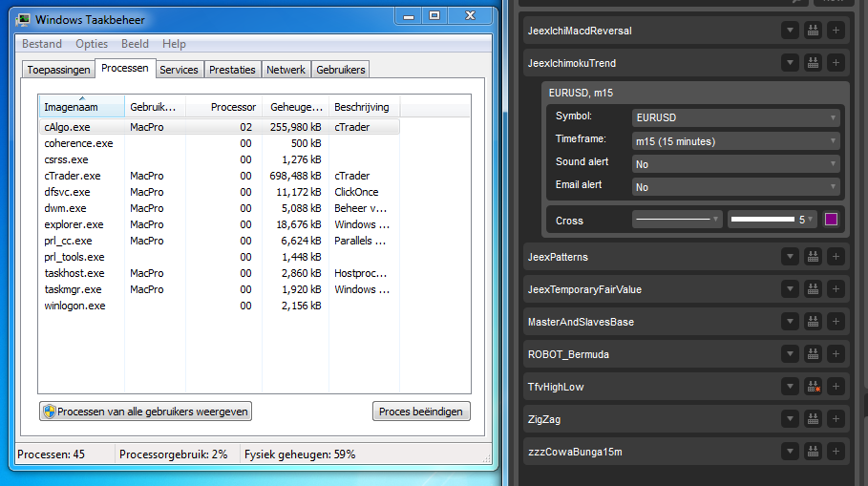The height and width of the screenshot is (486, 868).
Task: Select the cTrader.exe process row
Action: point(220,176)
